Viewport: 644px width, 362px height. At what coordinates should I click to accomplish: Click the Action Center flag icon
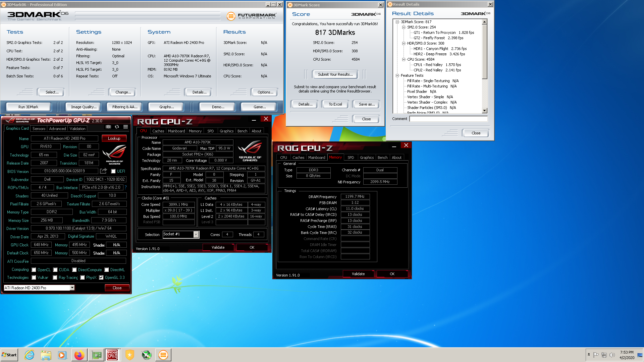[x=596, y=355]
